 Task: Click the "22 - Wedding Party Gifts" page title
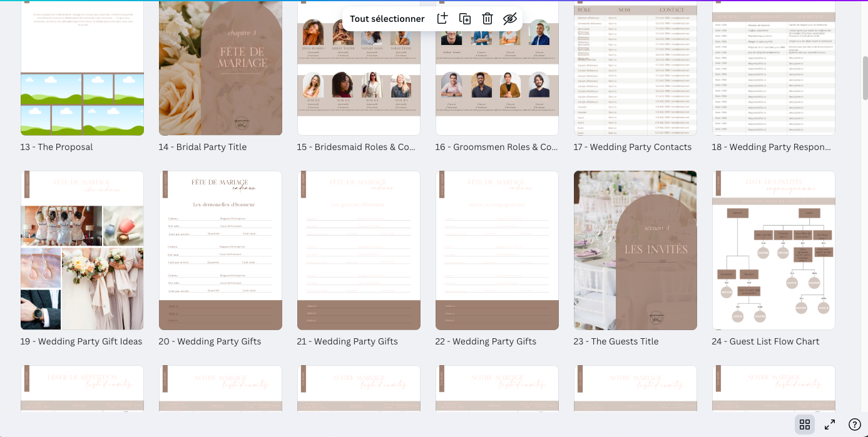tap(486, 341)
